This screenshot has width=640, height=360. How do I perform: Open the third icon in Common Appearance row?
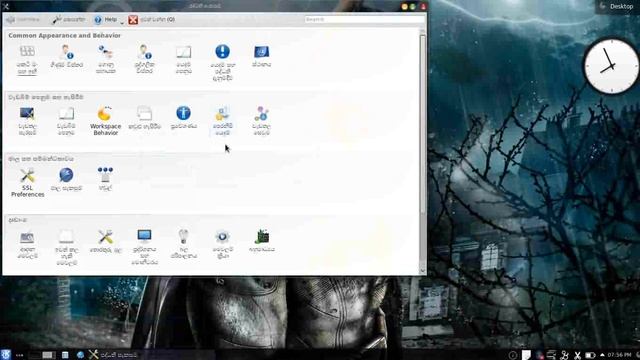(105, 60)
